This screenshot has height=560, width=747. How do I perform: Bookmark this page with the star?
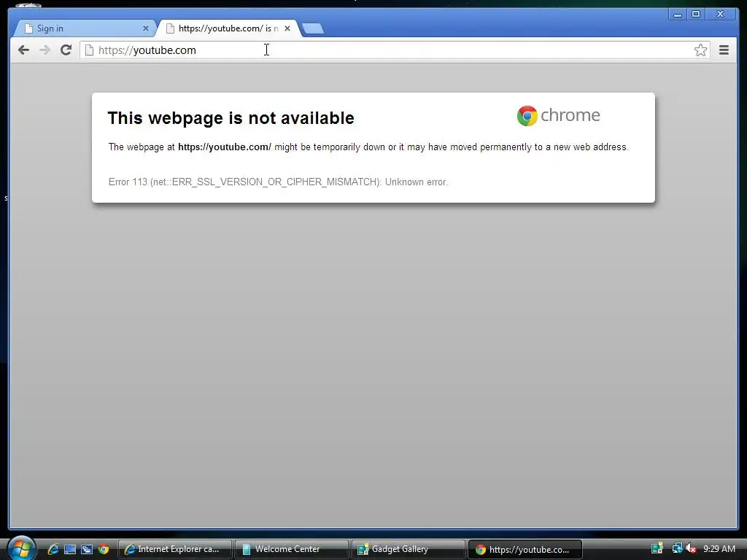coord(700,50)
